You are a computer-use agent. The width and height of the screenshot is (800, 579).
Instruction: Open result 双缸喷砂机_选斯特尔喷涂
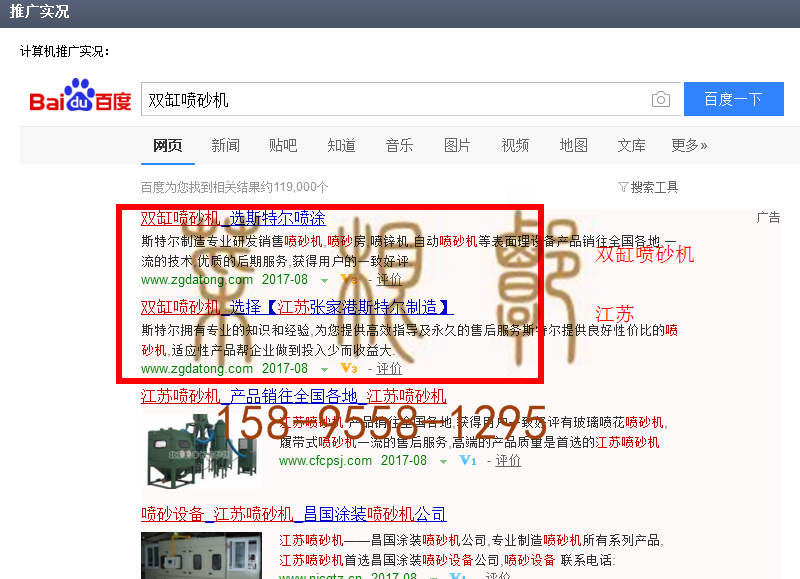[233, 218]
